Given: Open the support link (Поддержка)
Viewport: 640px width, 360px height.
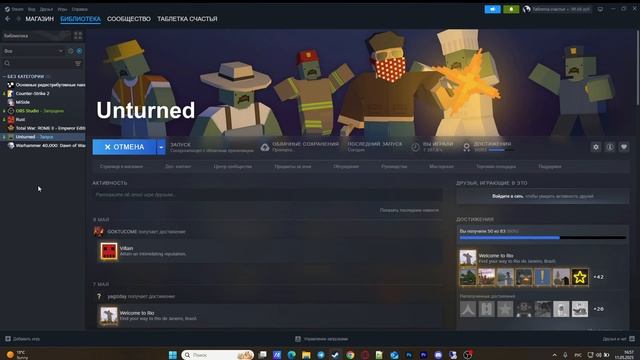Looking at the screenshot, I should [x=550, y=167].
